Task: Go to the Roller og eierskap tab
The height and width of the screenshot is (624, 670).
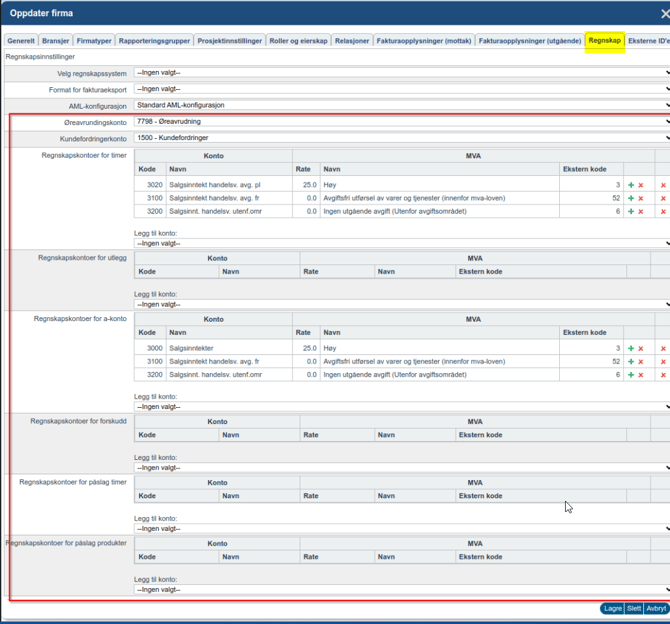Action: click(x=299, y=41)
